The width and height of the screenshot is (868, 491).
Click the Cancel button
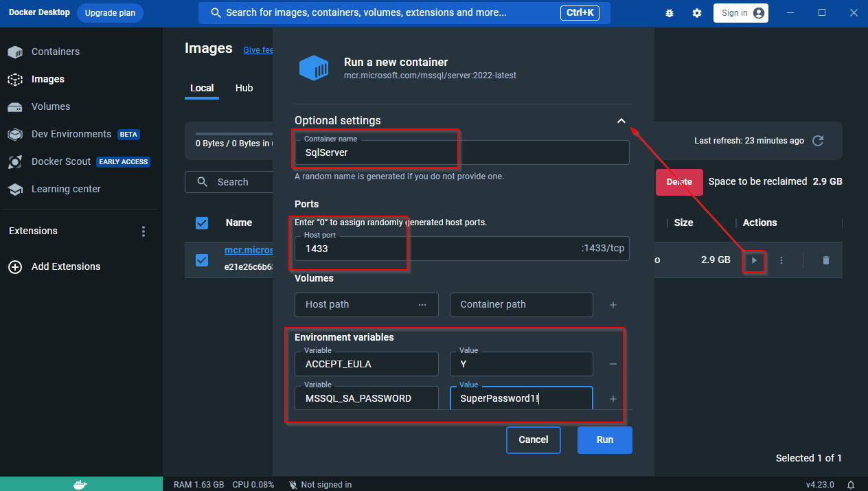[x=534, y=440]
